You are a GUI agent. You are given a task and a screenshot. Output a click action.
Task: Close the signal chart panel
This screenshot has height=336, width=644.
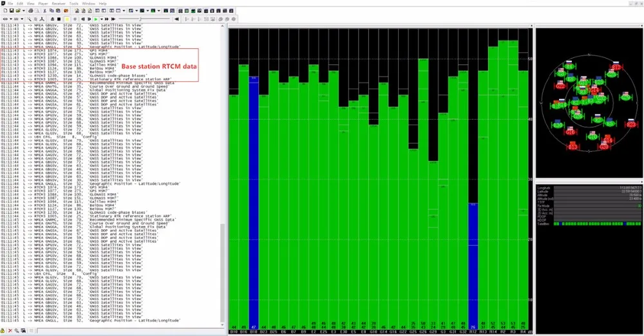(531, 26)
